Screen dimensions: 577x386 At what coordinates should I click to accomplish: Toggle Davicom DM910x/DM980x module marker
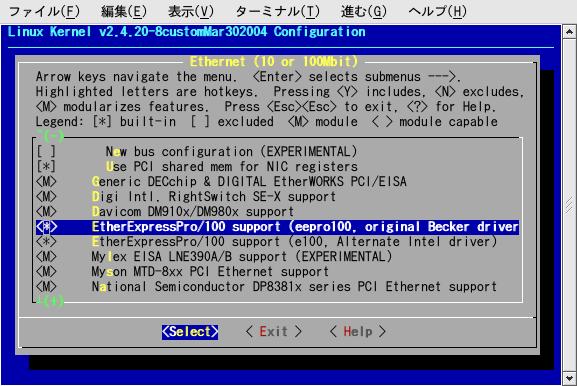pyautogui.click(x=46, y=212)
